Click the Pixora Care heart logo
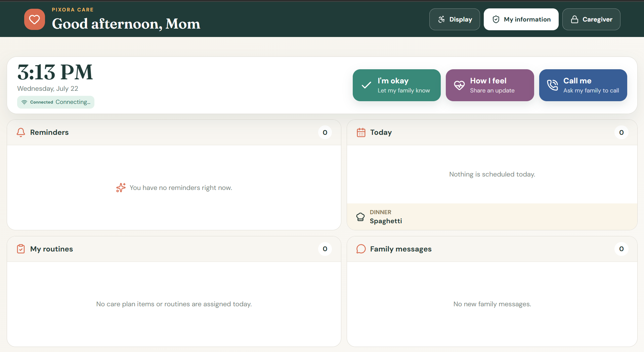Image resolution: width=644 pixels, height=352 pixels. pyautogui.click(x=35, y=19)
